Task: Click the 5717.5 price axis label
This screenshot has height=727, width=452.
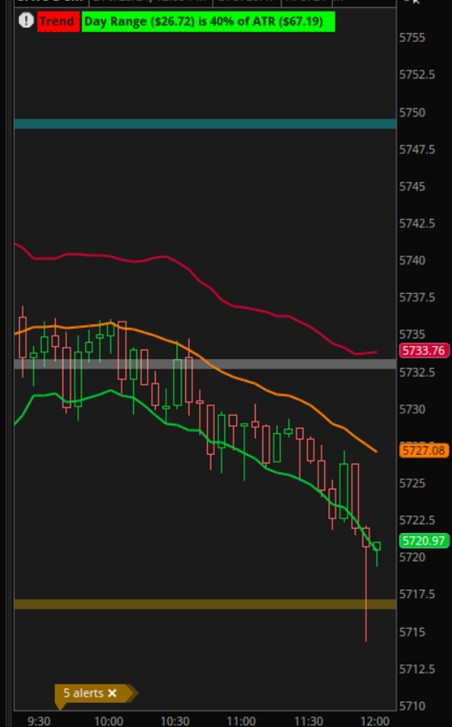Action: (x=417, y=594)
